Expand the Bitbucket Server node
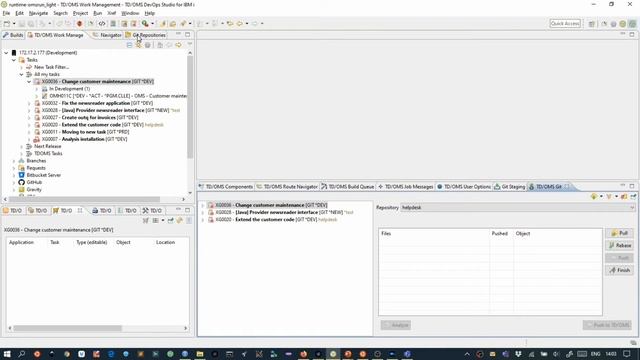Viewport: 640px width, 360px height. point(14,175)
